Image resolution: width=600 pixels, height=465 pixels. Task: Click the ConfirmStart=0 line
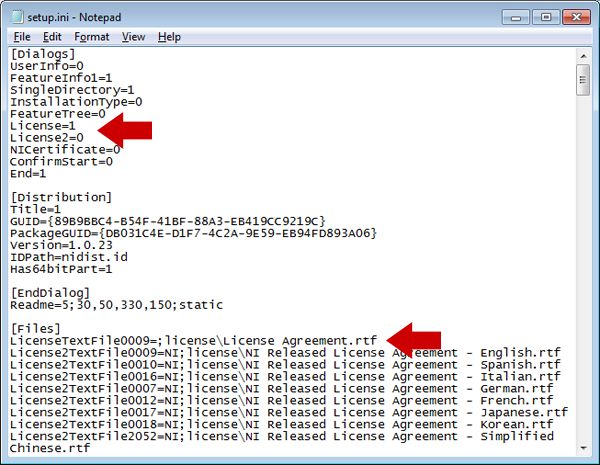(x=61, y=162)
